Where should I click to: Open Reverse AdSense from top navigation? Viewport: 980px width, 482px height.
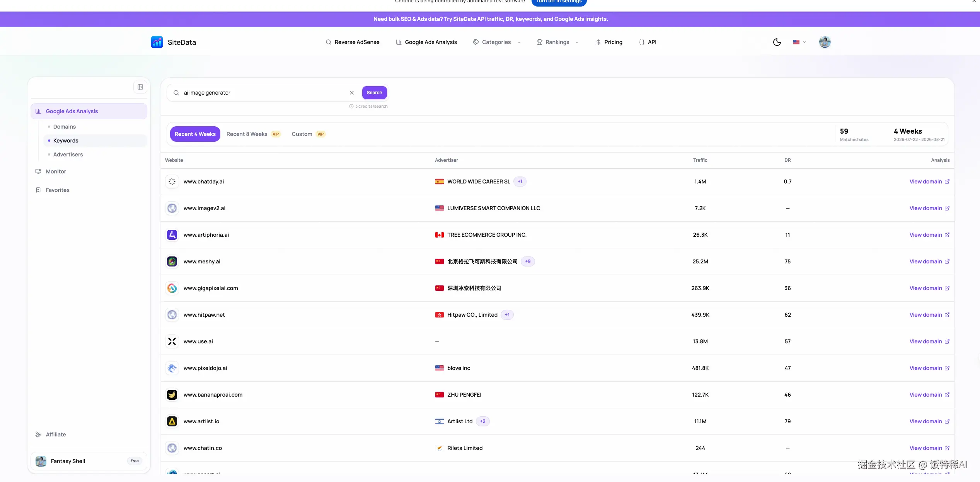352,42
